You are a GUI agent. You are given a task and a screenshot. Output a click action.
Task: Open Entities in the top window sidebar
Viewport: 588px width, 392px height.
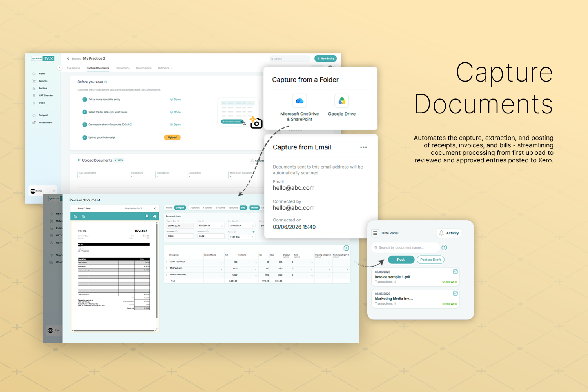(x=40, y=88)
